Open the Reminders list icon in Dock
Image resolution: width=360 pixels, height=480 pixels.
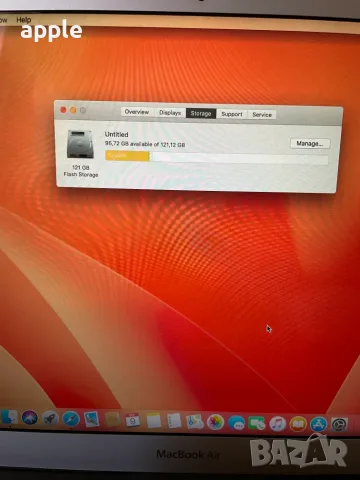[x=174, y=421]
